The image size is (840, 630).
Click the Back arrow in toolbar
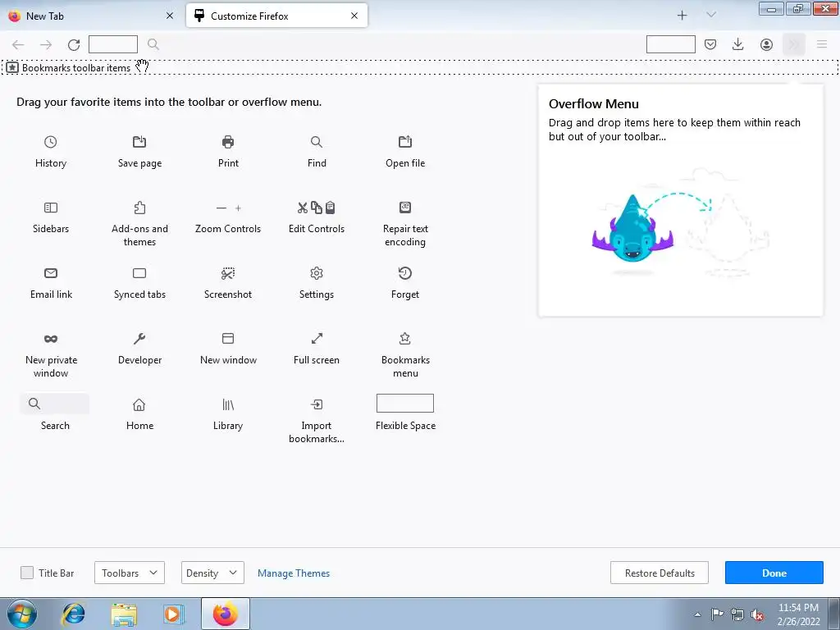(x=18, y=44)
